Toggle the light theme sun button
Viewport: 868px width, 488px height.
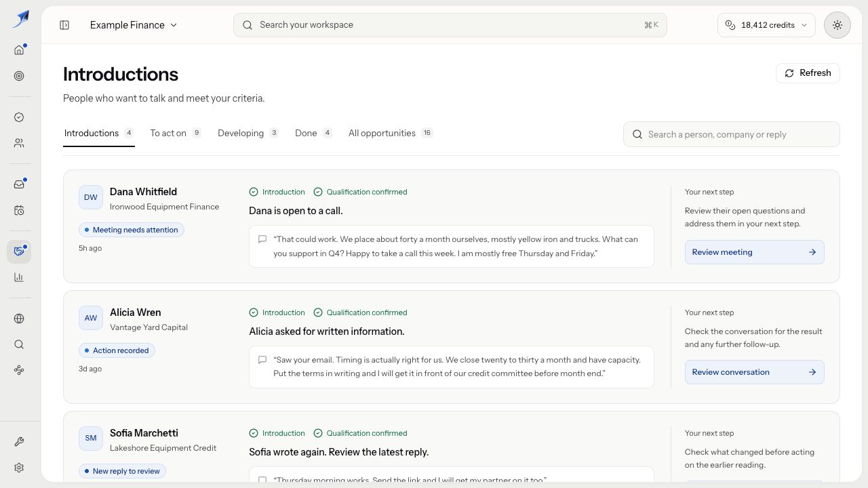[837, 25]
